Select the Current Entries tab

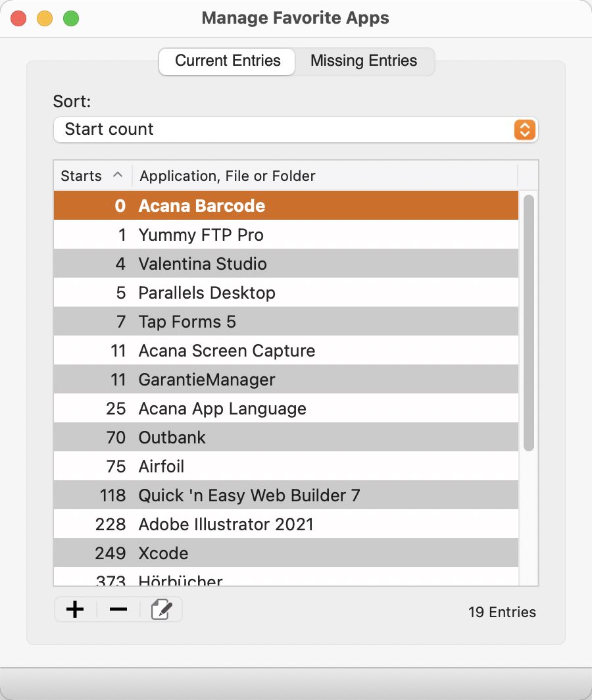point(228,61)
